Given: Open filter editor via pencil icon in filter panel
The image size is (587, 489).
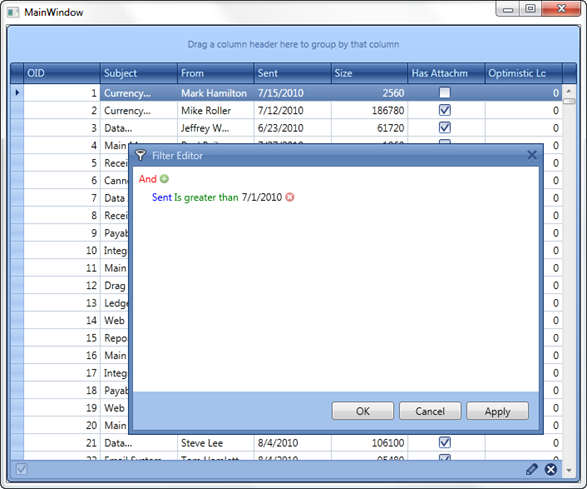Looking at the screenshot, I should click(x=532, y=469).
